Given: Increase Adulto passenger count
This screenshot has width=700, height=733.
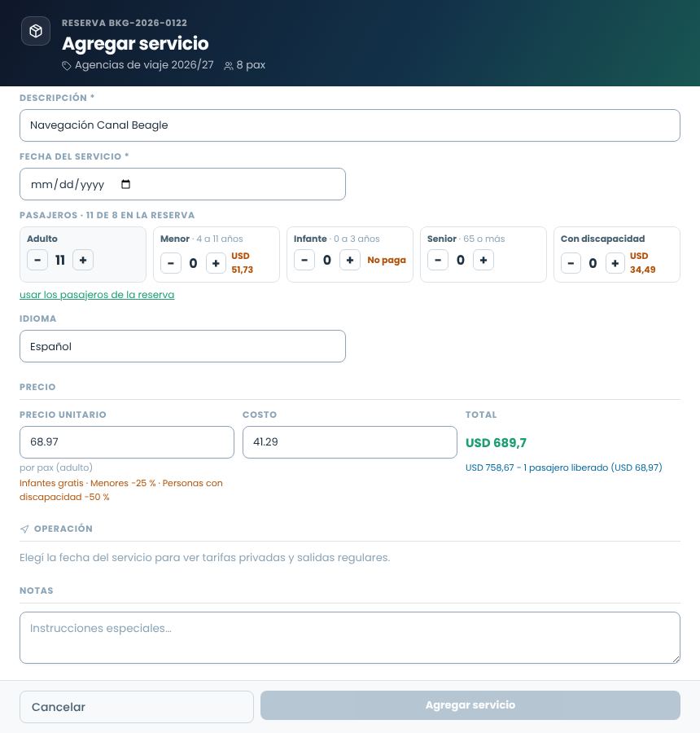Looking at the screenshot, I should (x=83, y=260).
